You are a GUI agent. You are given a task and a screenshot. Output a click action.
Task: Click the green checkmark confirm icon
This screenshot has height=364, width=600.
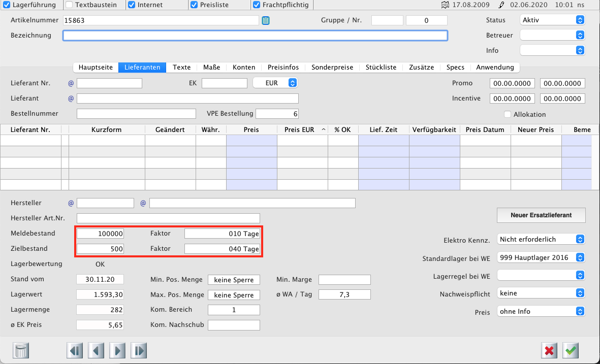[x=571, y=350]
